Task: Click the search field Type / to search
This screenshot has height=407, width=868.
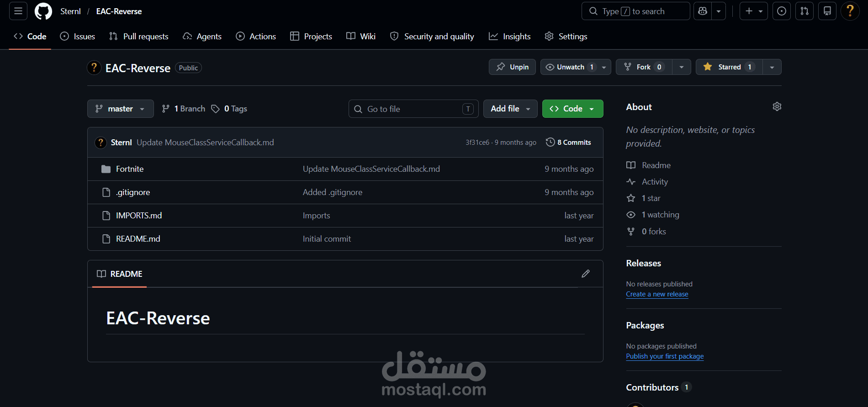Action: click(635, 11)
